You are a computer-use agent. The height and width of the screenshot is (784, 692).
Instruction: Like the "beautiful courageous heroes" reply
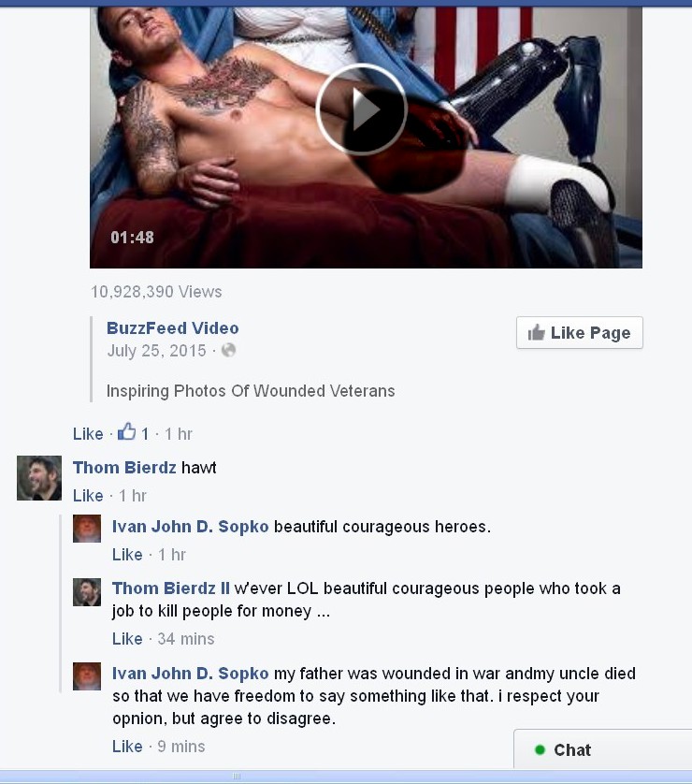tap(127, 555)
